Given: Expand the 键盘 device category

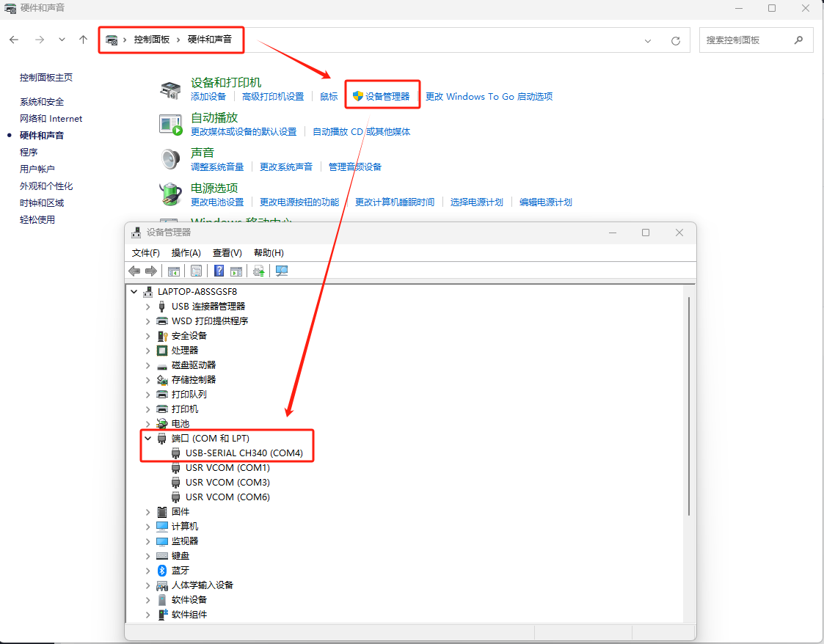Looking at the screenshot, I should coord(147,556).
